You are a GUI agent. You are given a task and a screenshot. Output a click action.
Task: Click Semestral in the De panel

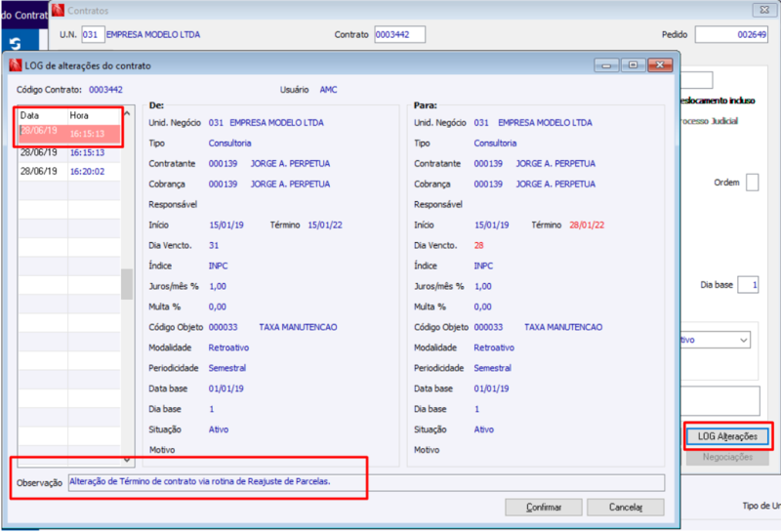pyautogui.click(x=227, y=368)
